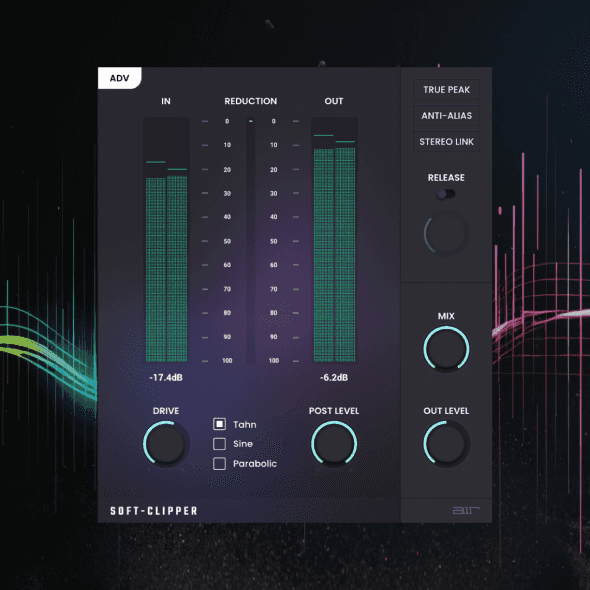Image resolution: width=590 pixels, height=590 pixels.
Task: Click the OUT meter label
Action: click(334, 101)
